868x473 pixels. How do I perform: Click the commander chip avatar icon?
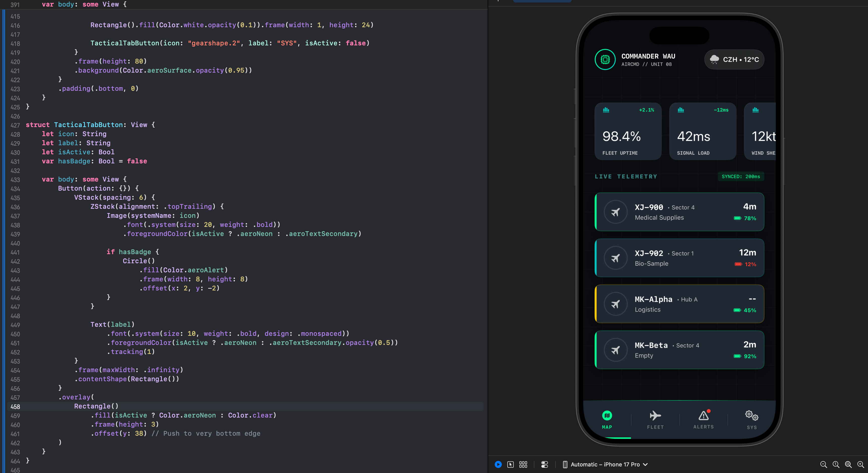click(x=605, y=60)
